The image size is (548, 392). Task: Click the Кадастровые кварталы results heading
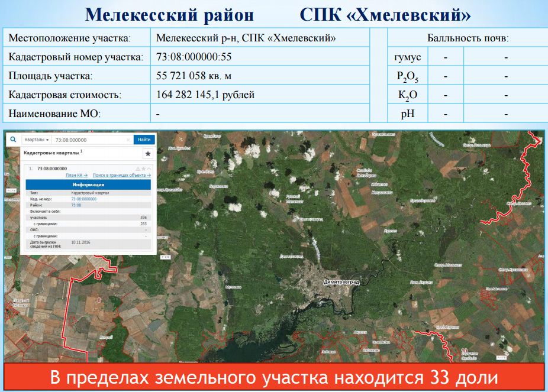point(51,153)
